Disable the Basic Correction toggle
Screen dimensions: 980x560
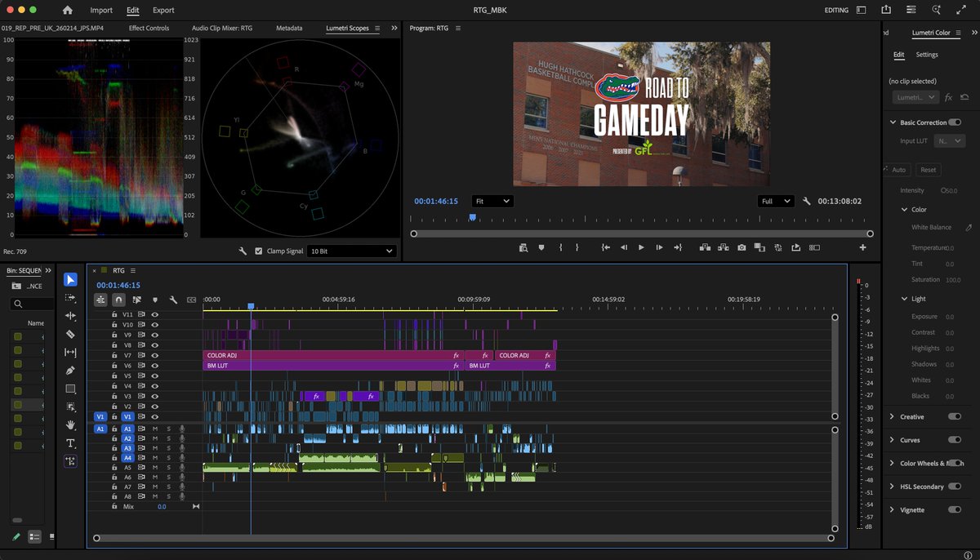(954, 122)
